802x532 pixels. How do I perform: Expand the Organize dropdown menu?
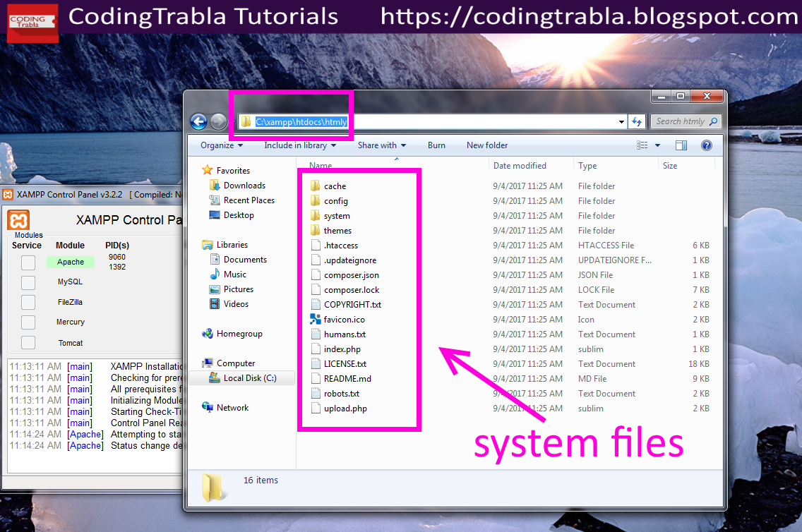point(222,145)
